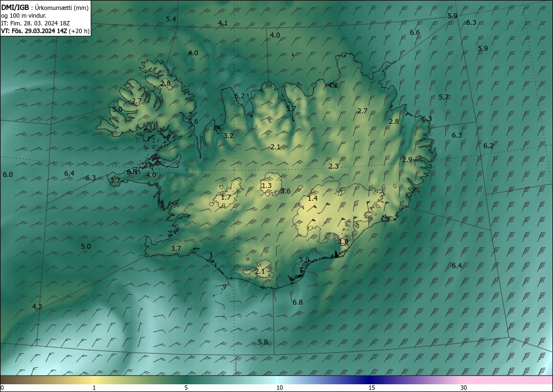Select the 'VT: Fös. 29.03.2024 14Z (+20 h)' line
The image size is (553, 392).
click(45, 31)
